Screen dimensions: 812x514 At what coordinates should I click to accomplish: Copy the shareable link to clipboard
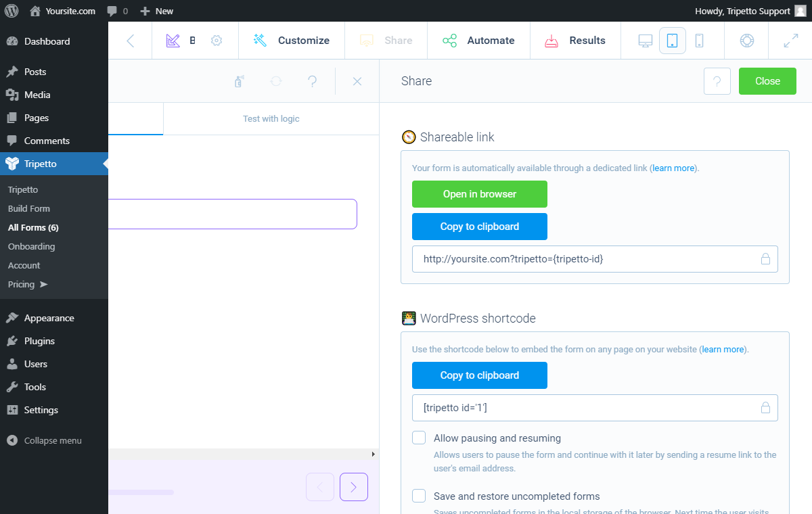click(480, 227)
